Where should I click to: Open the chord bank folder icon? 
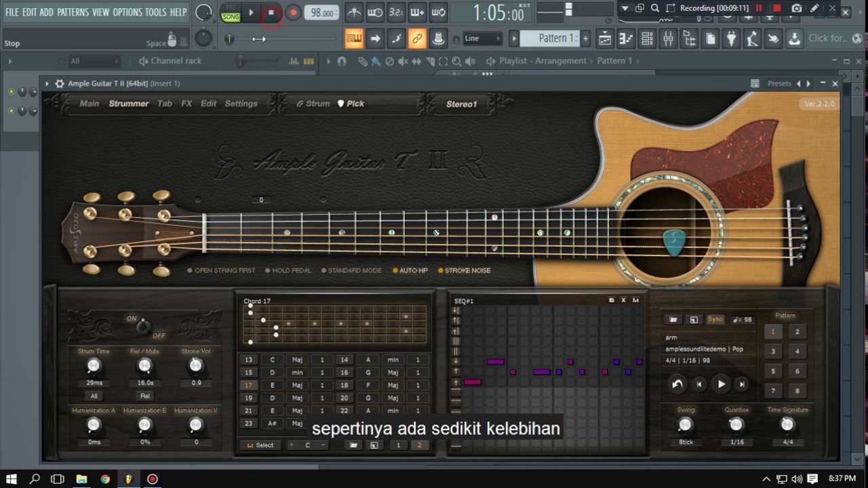(353, 445)
